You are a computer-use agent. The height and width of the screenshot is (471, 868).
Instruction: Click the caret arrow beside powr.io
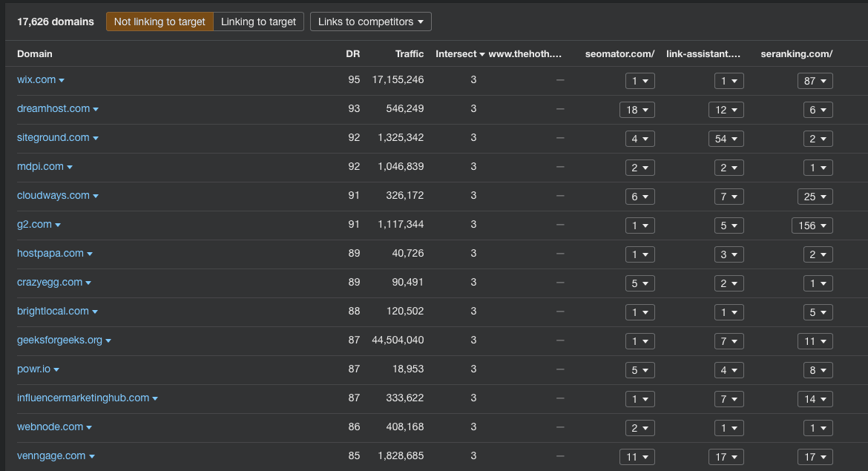tap(56, 370)
